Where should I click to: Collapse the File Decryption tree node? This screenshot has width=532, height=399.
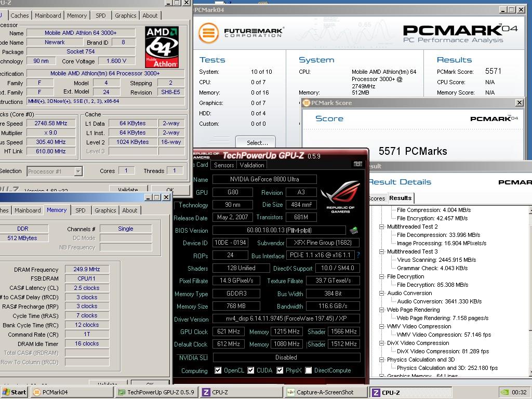click(x=381, y=276)
